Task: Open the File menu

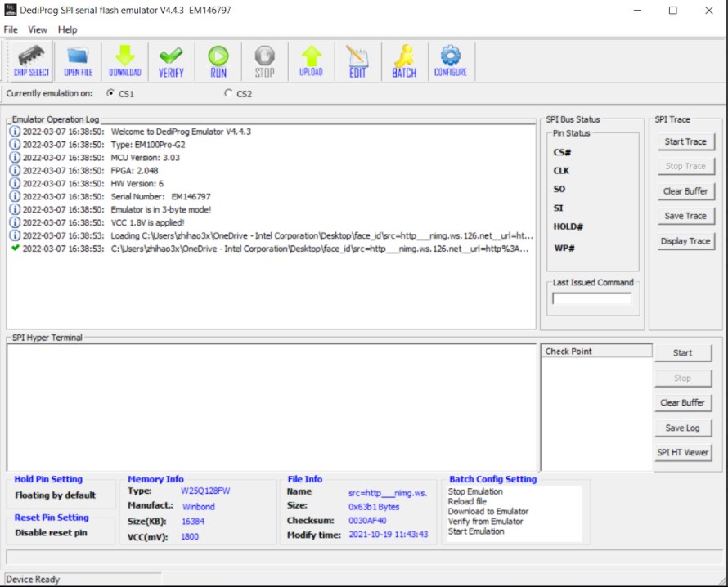Action: (11, 29)
